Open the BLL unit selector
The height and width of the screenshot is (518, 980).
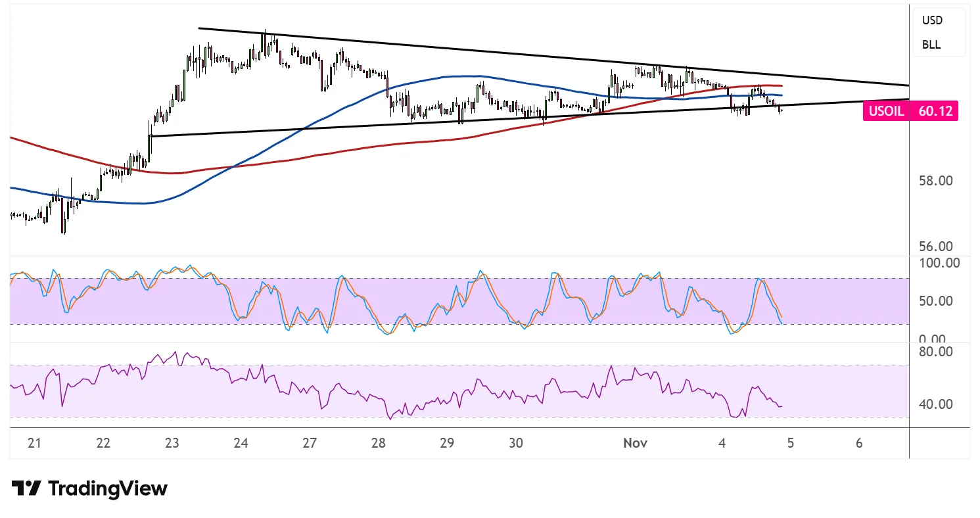(x=931, y=45)
